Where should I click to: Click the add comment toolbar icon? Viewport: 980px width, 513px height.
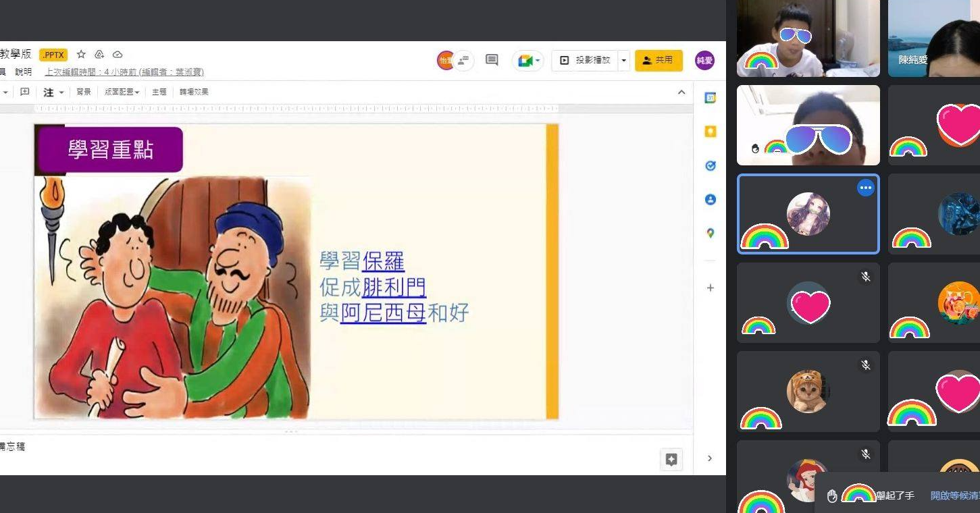[25, 92]
